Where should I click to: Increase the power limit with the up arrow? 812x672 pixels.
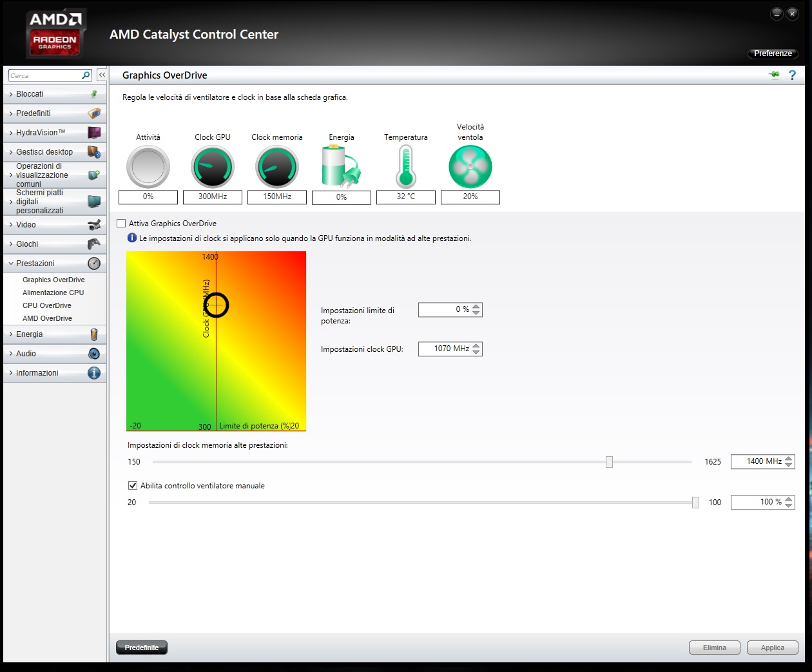click(x=476, y=307)
